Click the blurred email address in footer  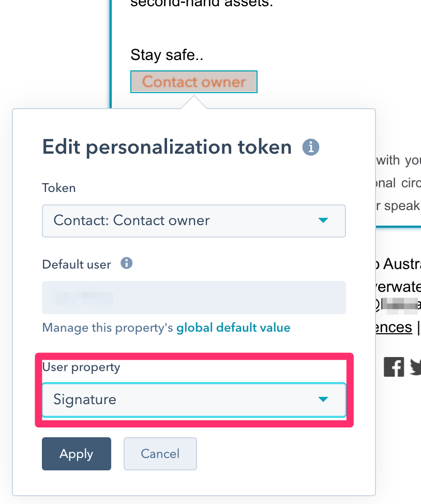click(x=399, y=305)
